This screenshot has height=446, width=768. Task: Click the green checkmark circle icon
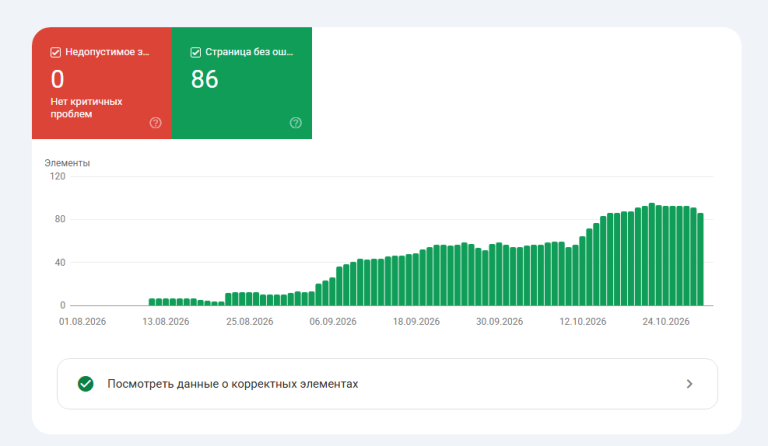click(86, 384)
